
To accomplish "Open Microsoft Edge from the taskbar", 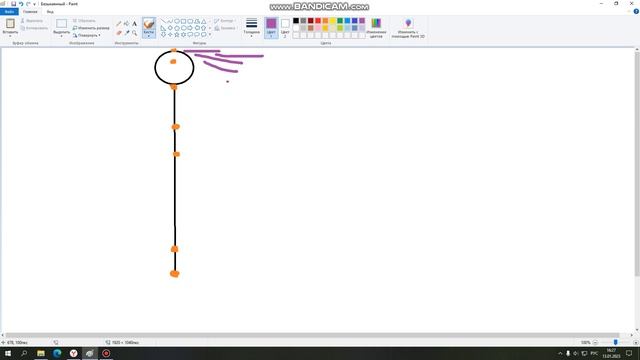I will pos(57,353).
